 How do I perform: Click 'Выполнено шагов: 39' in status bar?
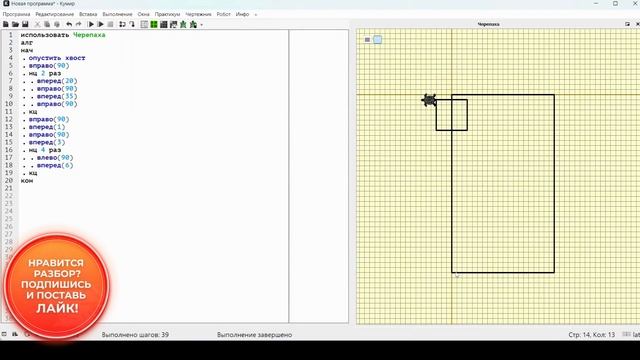[135, 335]
